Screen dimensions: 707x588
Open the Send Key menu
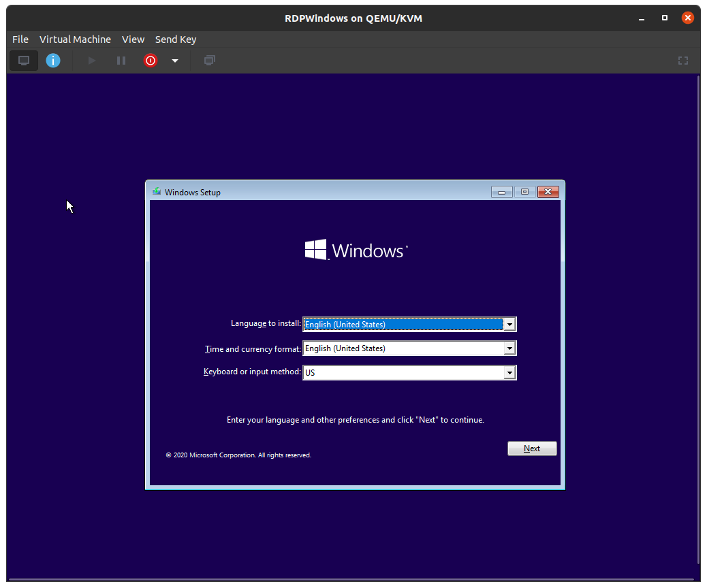pos(176,39)
